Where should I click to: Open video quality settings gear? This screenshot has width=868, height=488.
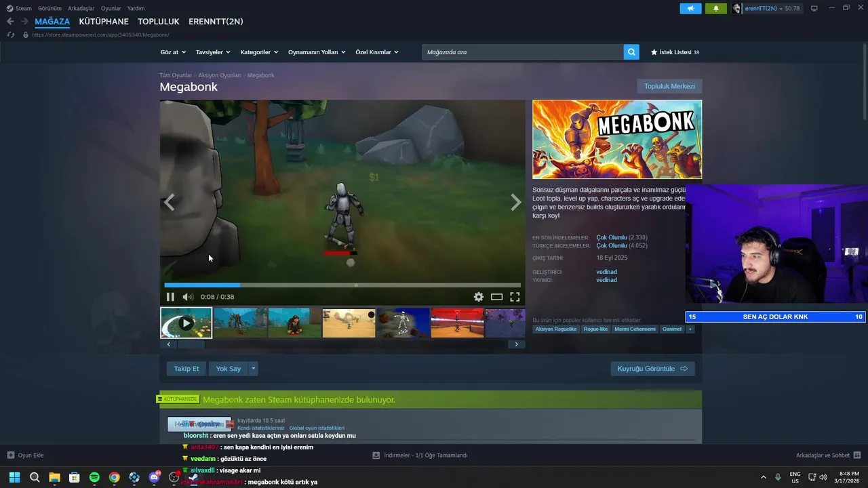pos(479,297)
